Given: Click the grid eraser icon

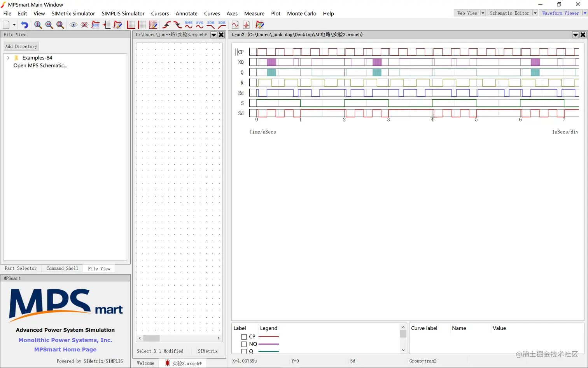Looking at the screenshot, I should [153, 25].
